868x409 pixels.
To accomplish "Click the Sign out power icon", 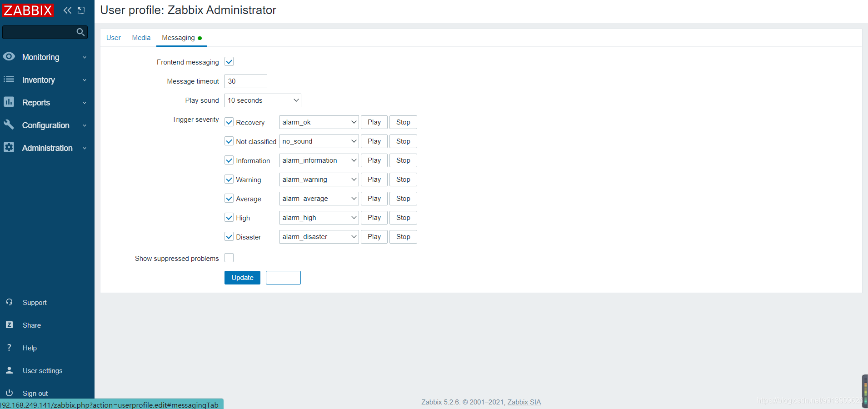I will [x=9, y=393].
